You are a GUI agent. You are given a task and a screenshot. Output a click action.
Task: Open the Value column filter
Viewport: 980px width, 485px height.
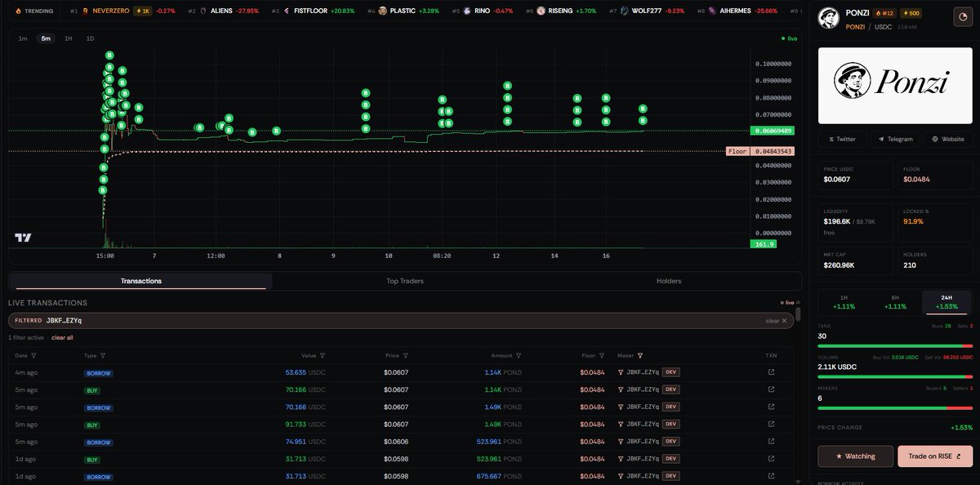click(x=323, y=356)
